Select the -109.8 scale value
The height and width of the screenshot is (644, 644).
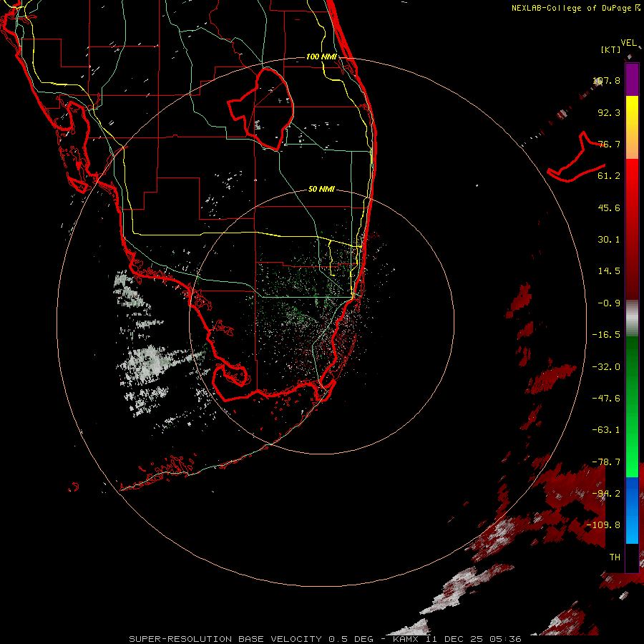click(603, 525)
